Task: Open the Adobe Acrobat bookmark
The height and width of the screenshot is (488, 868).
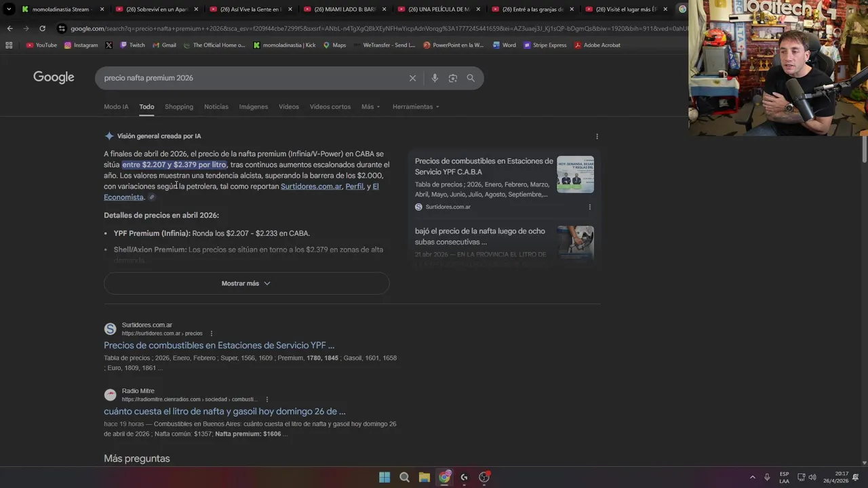Action: 597,45
